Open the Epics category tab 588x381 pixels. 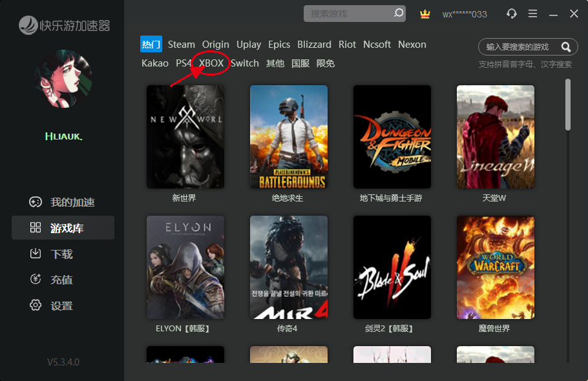tap(279, 44)
